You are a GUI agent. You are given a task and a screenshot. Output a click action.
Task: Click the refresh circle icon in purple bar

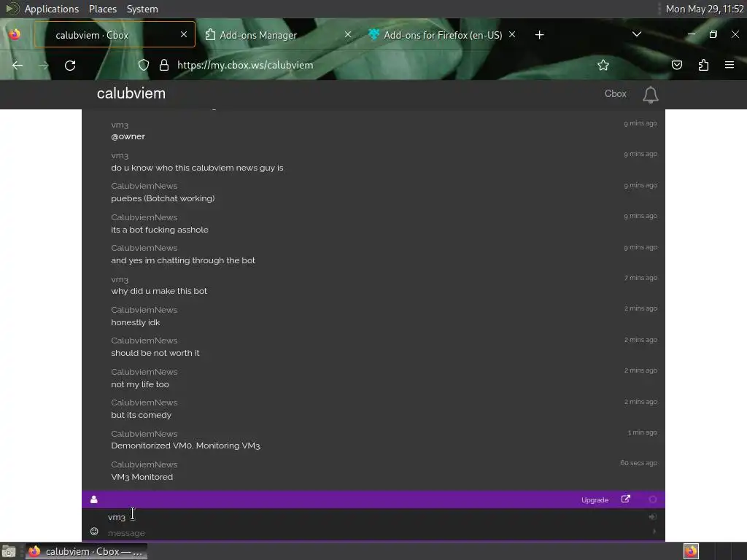pyautogui.click(x=653, y=499)
